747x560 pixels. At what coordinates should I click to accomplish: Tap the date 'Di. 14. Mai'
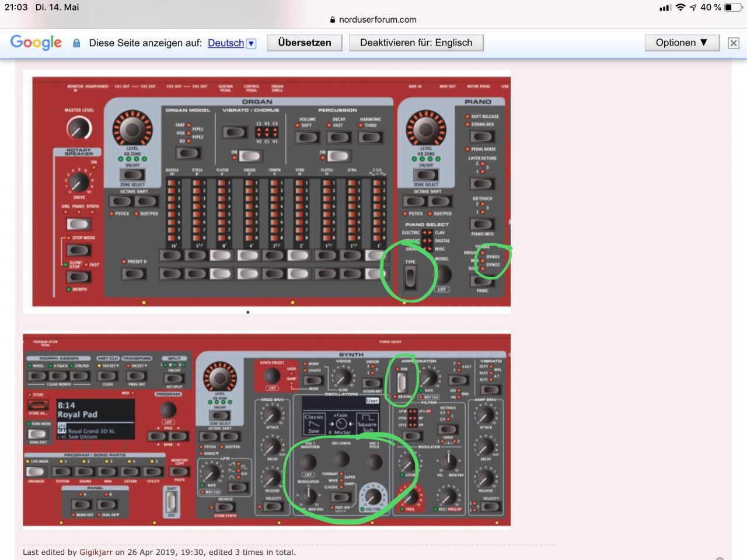tap(57, 7)
